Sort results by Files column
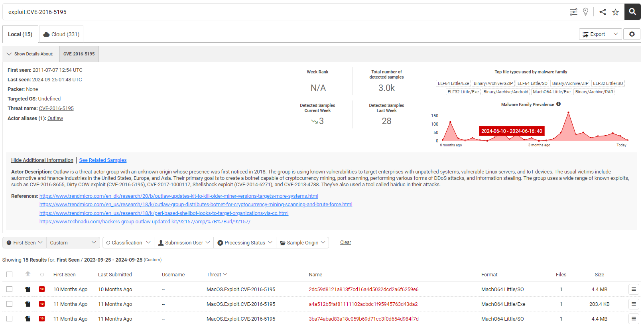 (561, 274)
